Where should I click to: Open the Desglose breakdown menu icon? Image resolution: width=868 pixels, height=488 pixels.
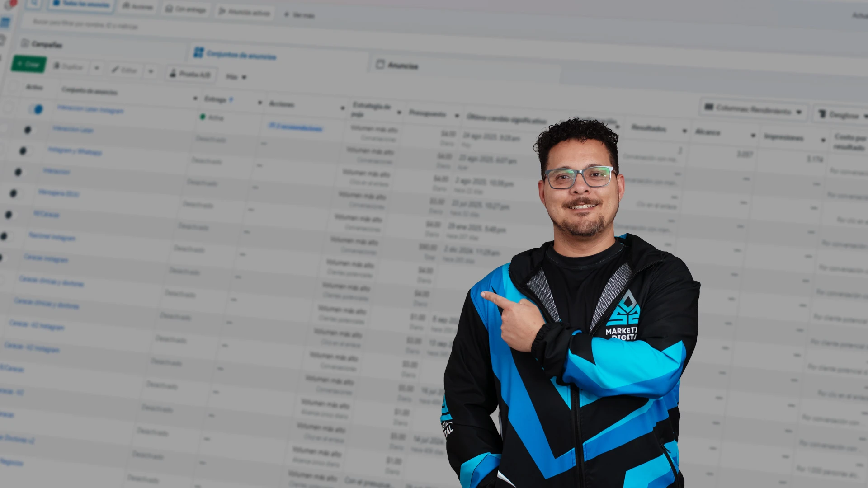822,114
